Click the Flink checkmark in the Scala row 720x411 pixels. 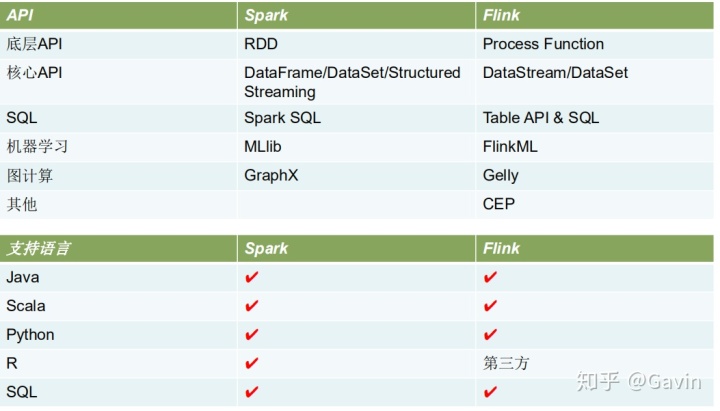click(490, 306)
